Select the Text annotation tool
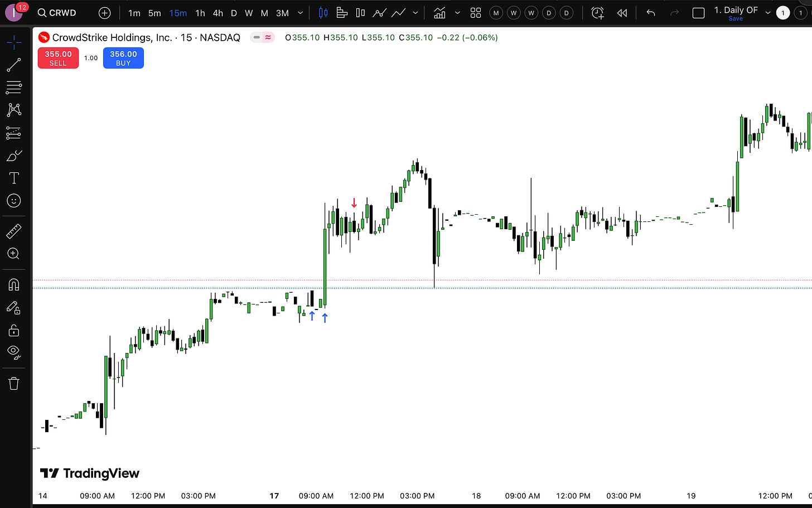This screenshot has height=508, width=812. (14, 178)
